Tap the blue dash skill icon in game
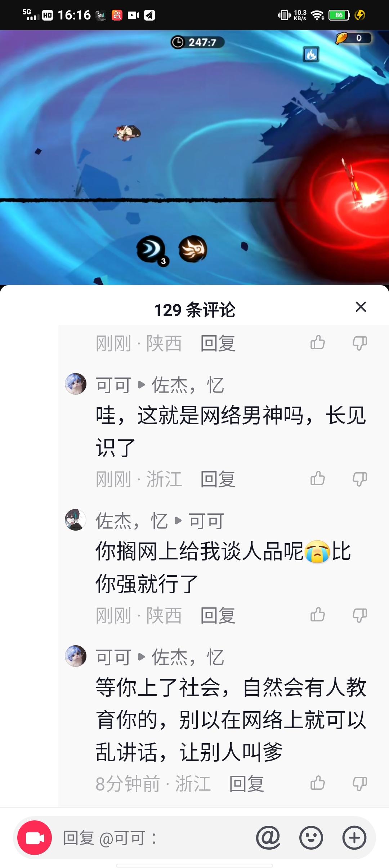389x868 pixels. click(x=151, y=249)
